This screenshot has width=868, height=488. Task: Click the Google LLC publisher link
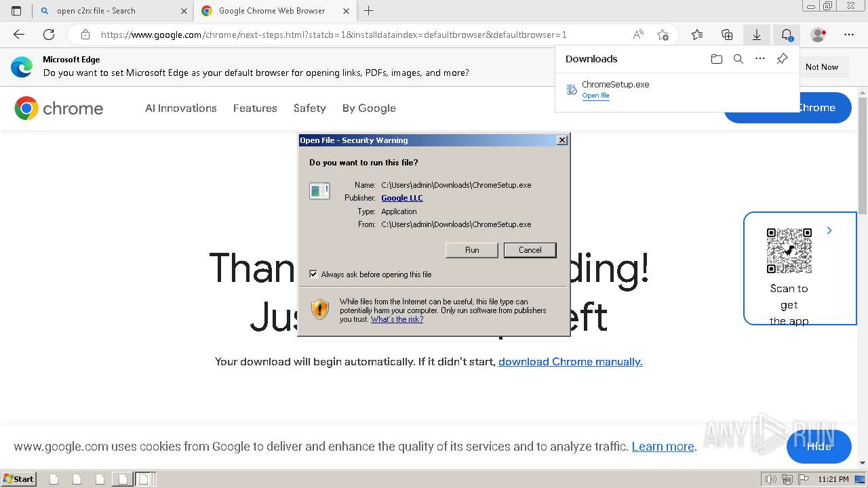tap(402, 198)
